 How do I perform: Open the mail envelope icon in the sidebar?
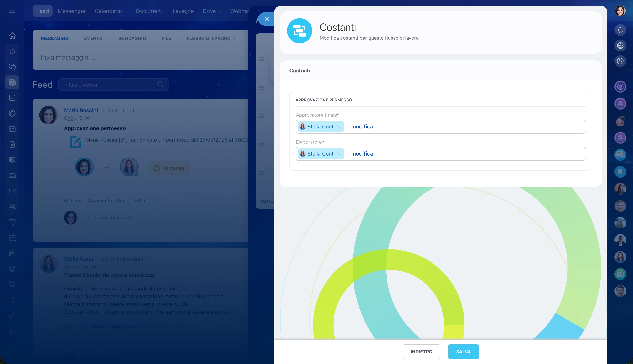click(x=12, y=191)
